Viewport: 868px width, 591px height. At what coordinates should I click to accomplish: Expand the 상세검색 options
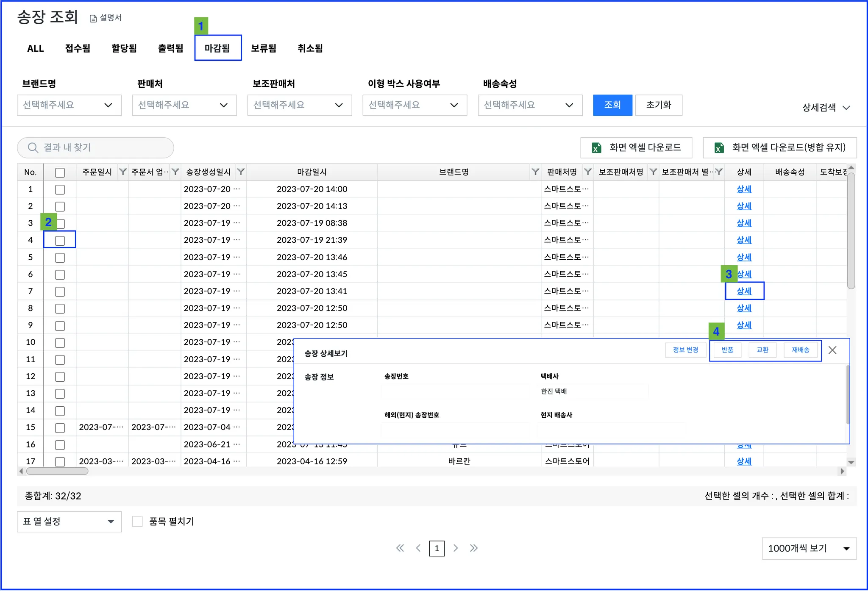tap(826, 108)
